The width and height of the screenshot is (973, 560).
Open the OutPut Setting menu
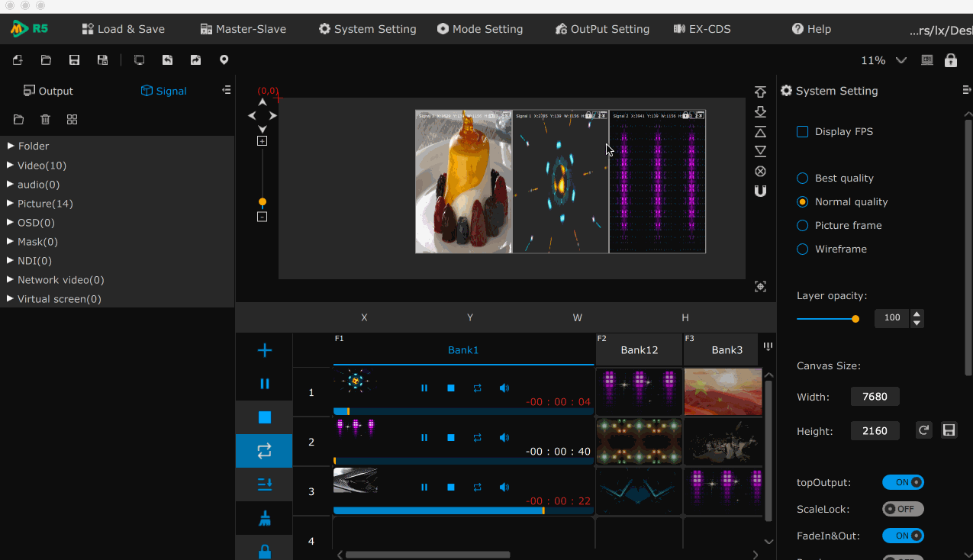click(x=602, y=29)
